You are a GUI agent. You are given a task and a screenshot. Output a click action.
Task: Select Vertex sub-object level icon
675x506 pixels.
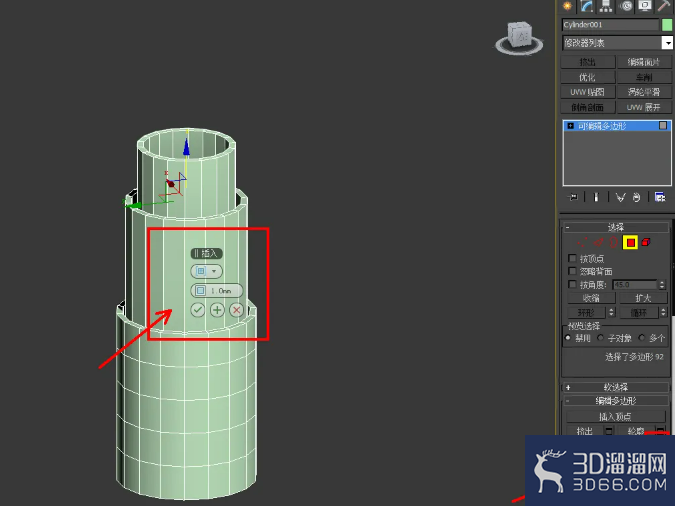click(x=582, y=242)
